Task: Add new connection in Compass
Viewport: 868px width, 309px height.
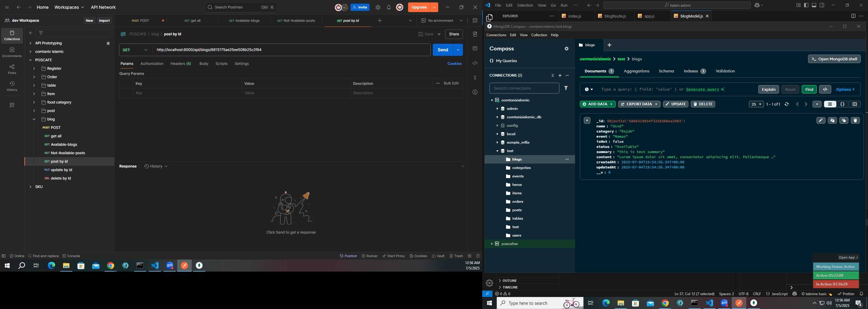Action: [560, 75]
